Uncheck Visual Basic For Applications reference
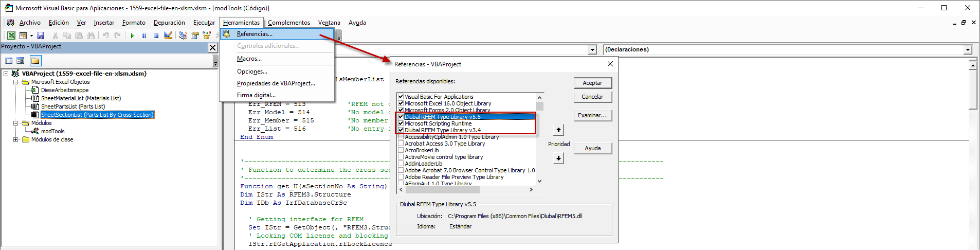This screenshot has height=250, width=980. tap(401, 97)
